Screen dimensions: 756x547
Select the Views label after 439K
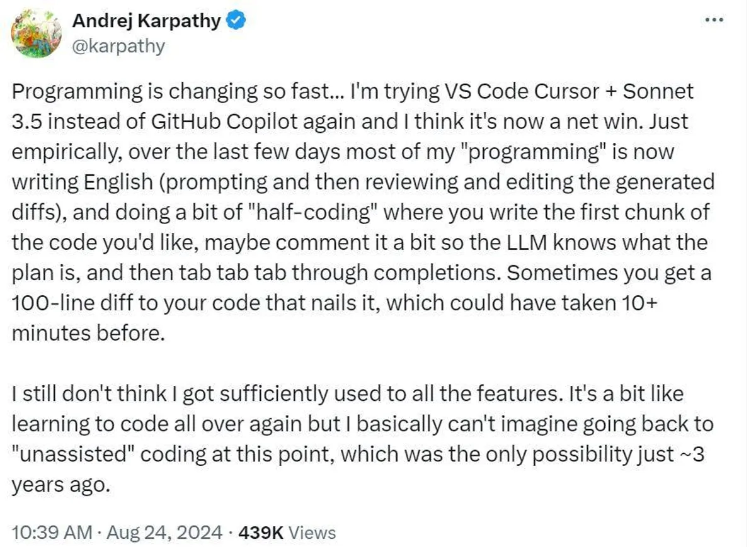point(313,533)
